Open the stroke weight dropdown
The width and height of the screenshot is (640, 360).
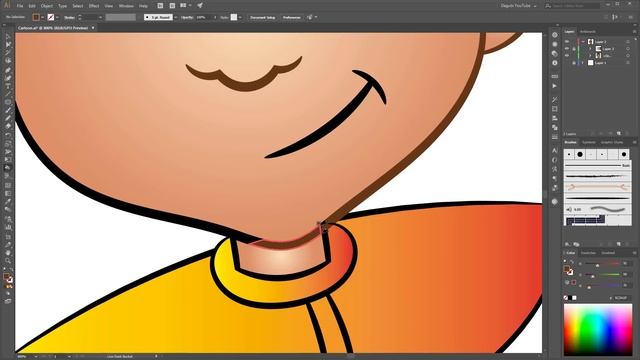coord(100,17)
